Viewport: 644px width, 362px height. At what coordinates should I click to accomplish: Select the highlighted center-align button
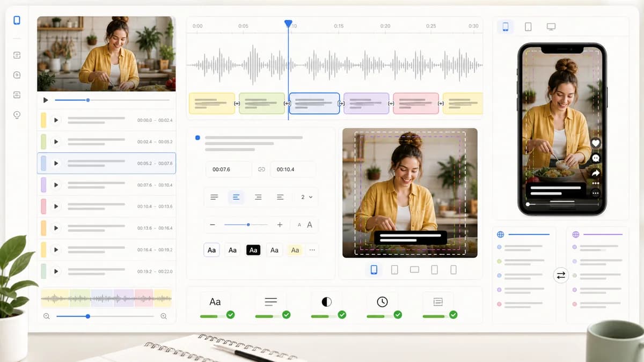point(236,197)
